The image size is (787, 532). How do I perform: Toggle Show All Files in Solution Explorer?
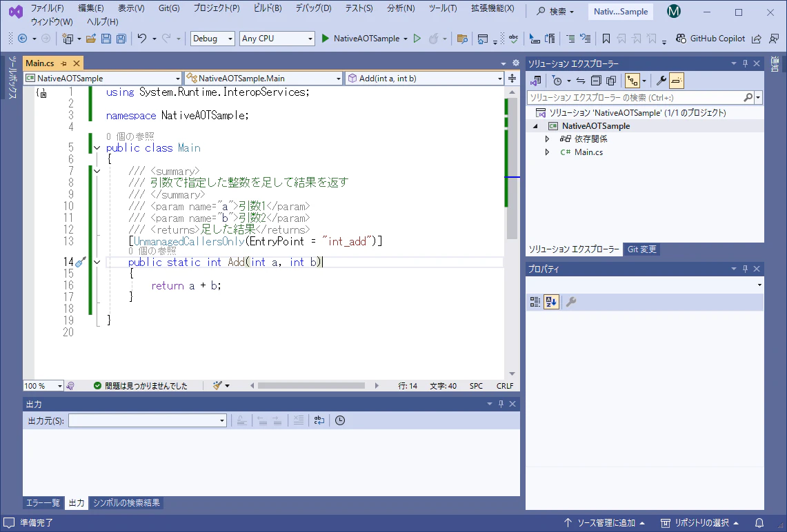(611, 81)
